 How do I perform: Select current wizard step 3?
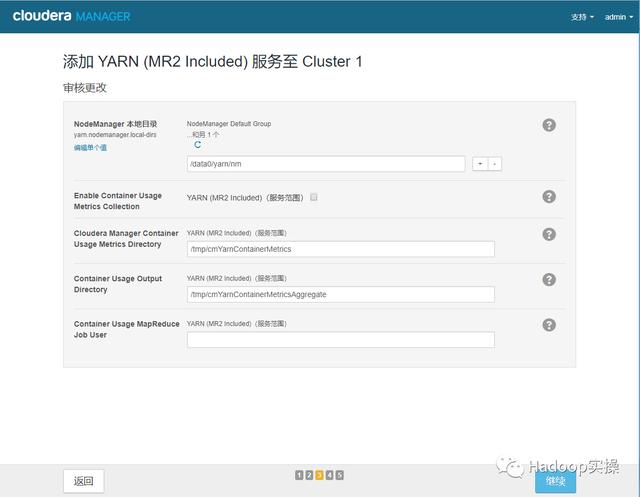[x=319, y=475]
